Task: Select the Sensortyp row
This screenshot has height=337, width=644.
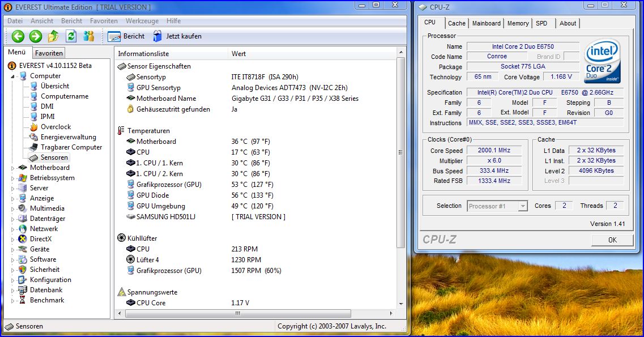Action: tap(256, 77)
